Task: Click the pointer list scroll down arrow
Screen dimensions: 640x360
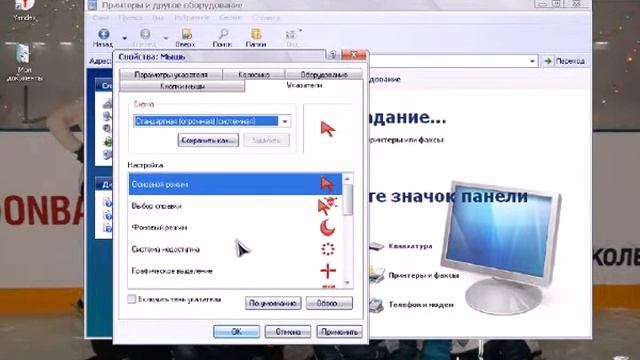Action: click(348, 282)
